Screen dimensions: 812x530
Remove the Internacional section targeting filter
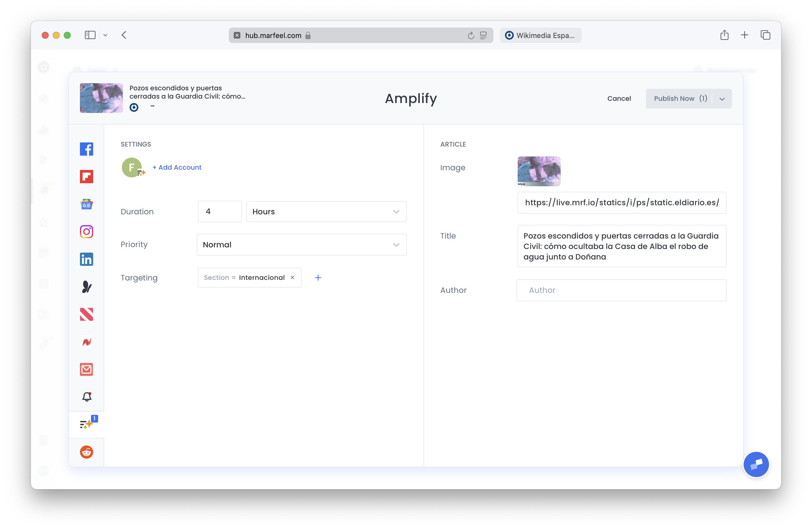click(x=292, y=277)
